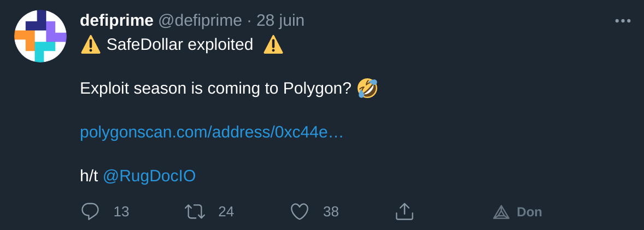The image size is (644, 230).
Task: Open the polygonscan.com address link
Action: tap(212, 132)
